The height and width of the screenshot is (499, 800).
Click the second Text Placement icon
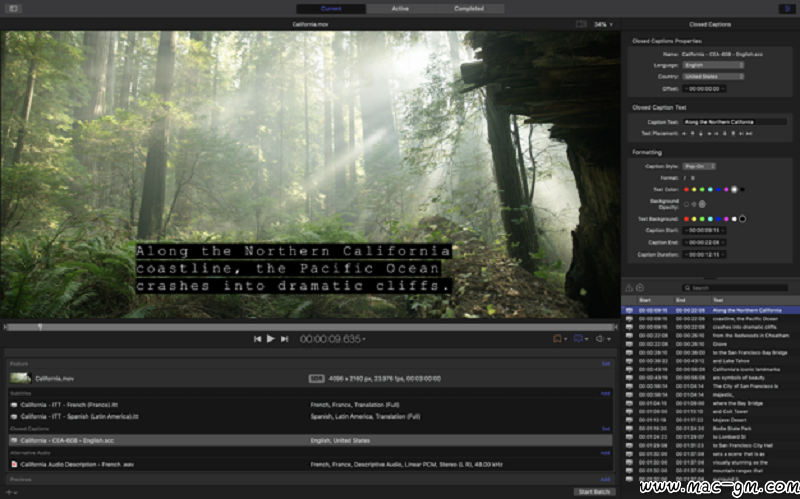(x=693, y=134)
